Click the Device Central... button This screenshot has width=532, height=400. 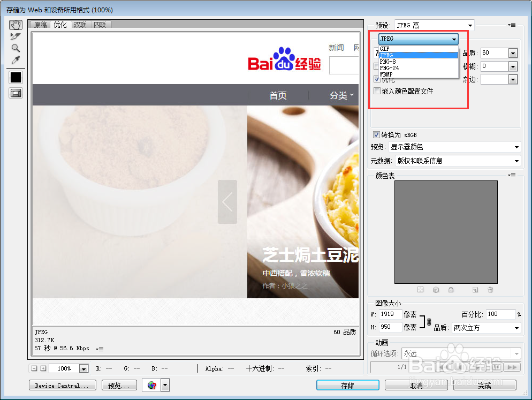[x=63, y=385]
